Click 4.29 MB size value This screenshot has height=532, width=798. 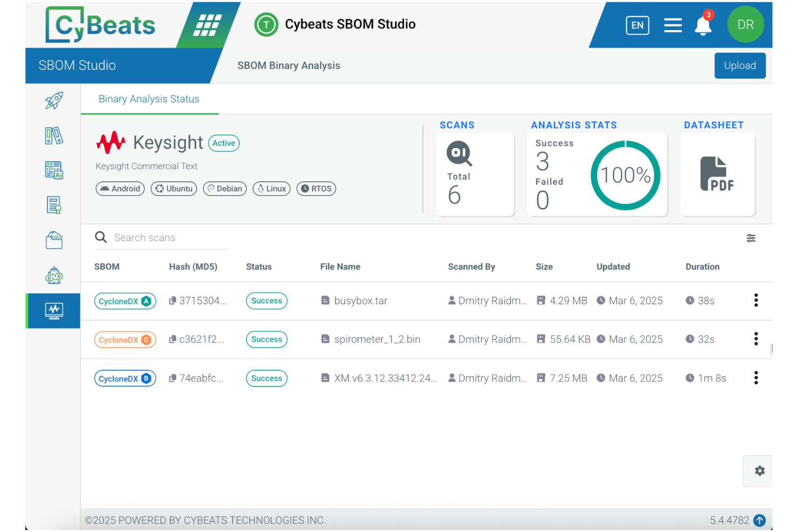coord(568,301)
